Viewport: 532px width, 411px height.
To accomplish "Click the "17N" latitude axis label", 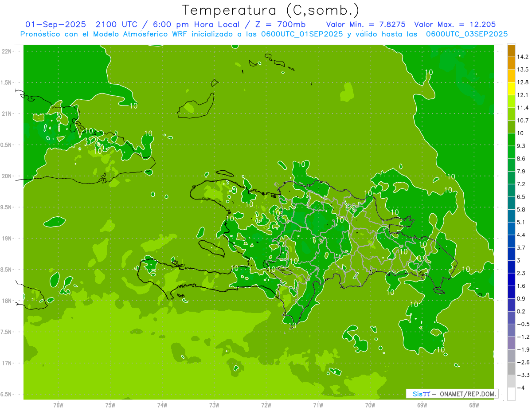I will click(x=6, y=363).
